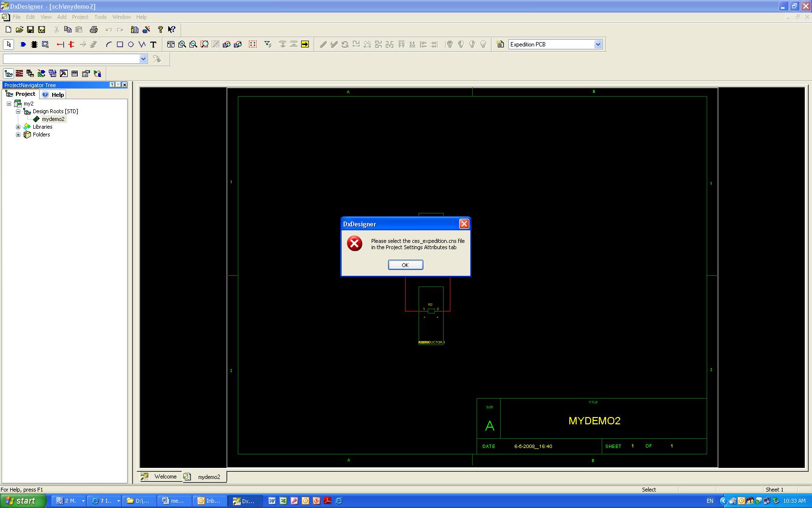Select the Circle drawing tool
The image size is (812, 508).
(x=130, y=45)
